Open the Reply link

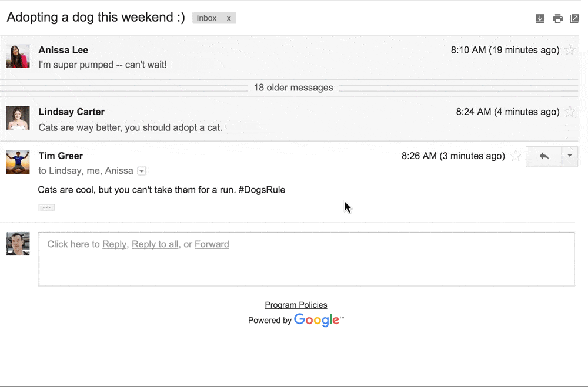click(114, 244)
